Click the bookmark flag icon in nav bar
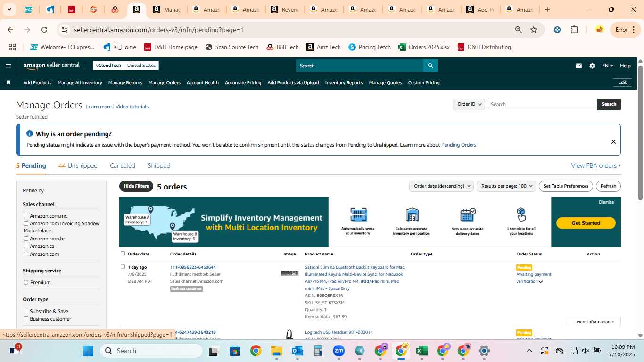The width and height of the screenshot is (644, 362). pyautogui.click(x=8, y=82)
